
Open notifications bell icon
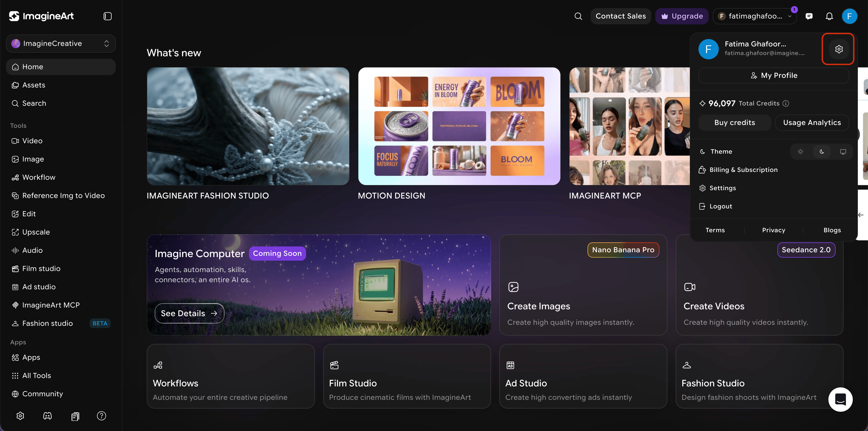(x=829, y=16)
